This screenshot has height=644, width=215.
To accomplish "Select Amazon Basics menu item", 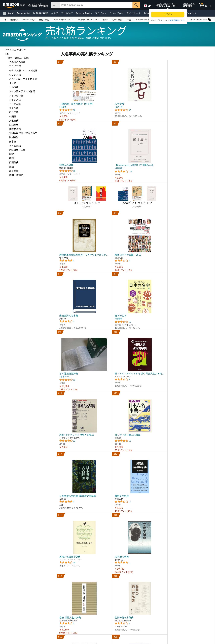I will pyautogui.click(x=84, y=13).
